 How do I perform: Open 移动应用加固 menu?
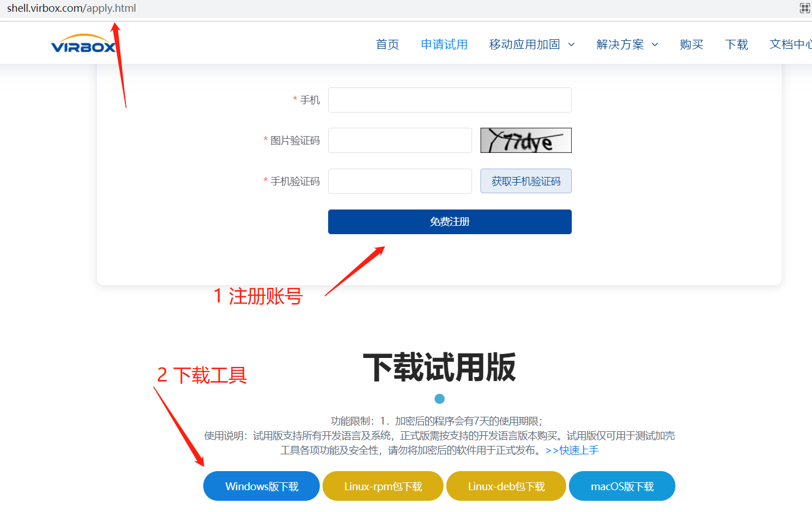point(525,44)
